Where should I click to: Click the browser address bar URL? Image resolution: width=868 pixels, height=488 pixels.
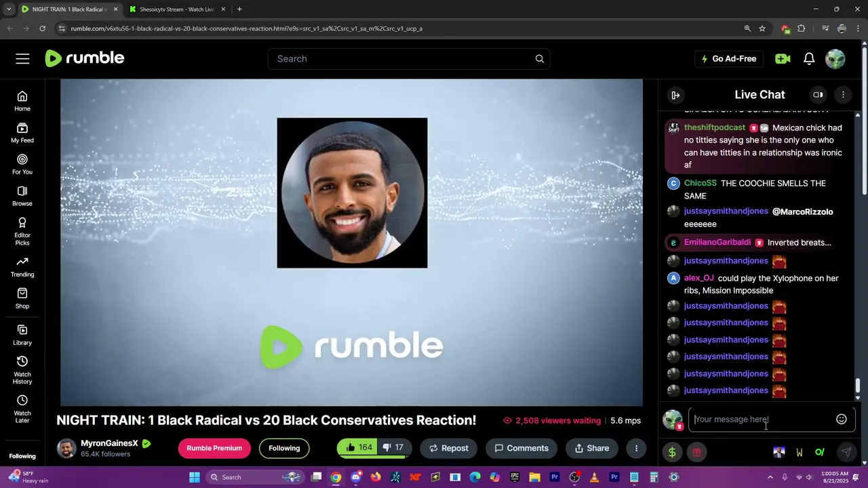247,28
